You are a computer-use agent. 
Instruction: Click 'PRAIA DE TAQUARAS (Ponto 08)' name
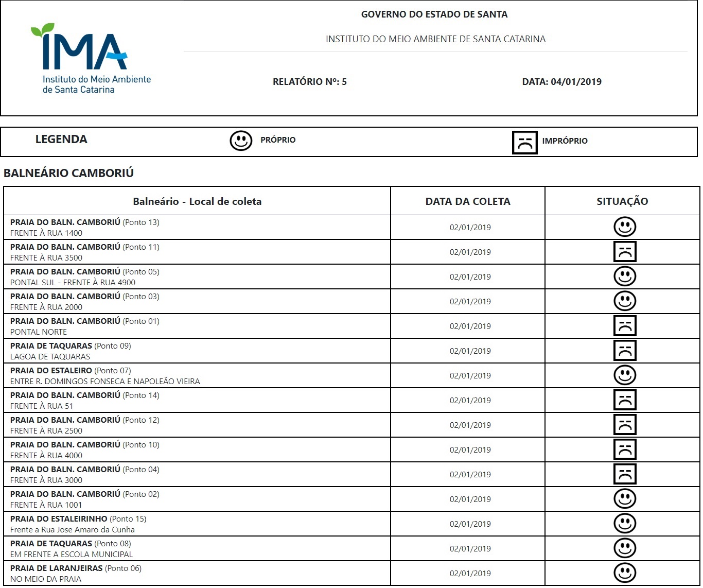(x=71, y=543)
